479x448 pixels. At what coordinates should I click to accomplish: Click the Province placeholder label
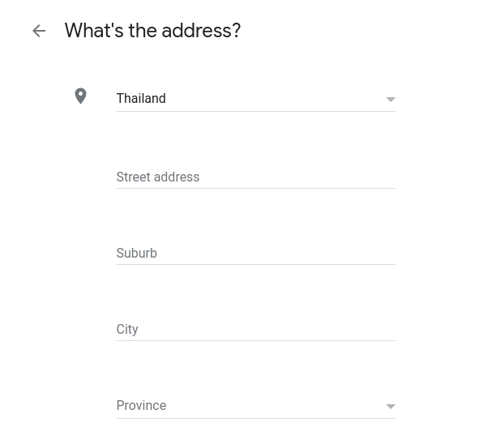pyautogui.click(x=141, y=406)
